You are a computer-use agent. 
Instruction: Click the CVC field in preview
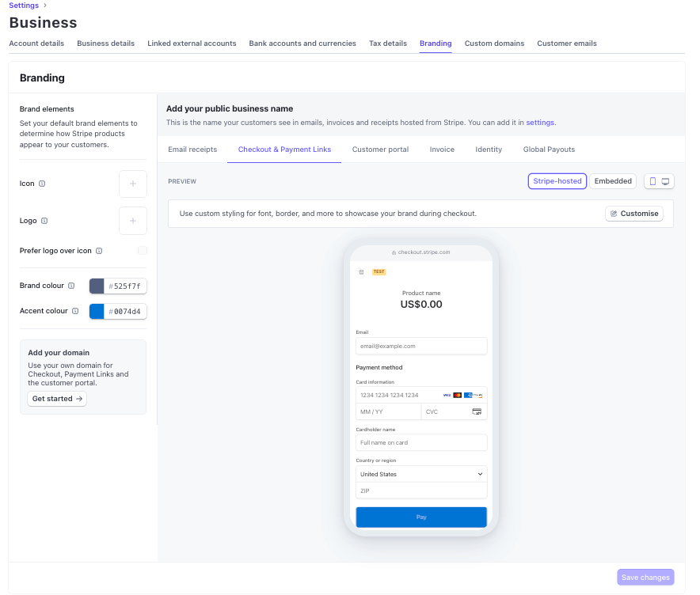(x=454, y=411)
